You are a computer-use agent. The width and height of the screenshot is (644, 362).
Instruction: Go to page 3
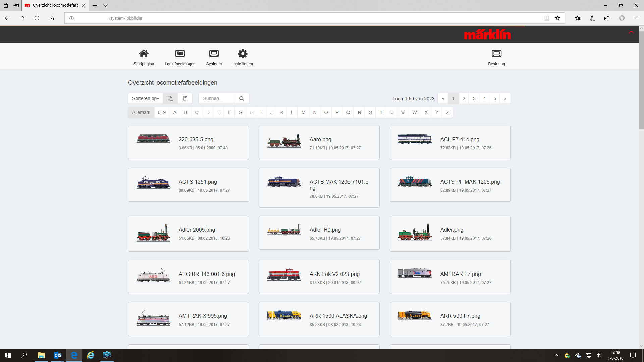tap(474, 98)
